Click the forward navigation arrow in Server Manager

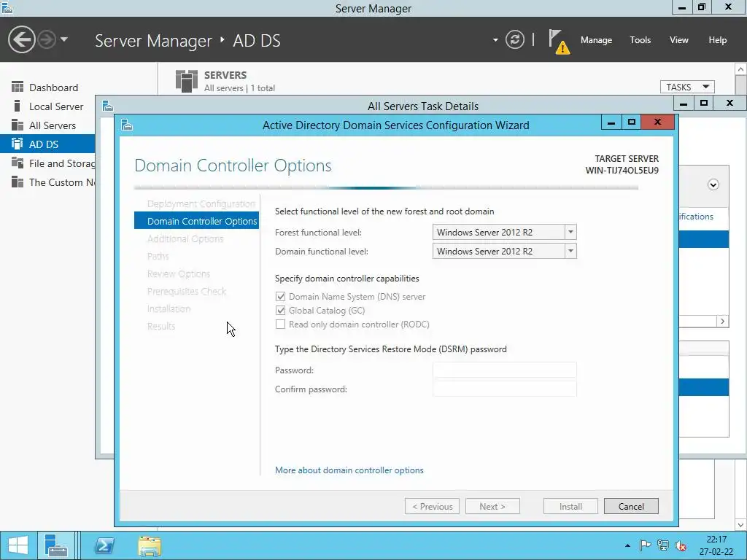point(47,39)
